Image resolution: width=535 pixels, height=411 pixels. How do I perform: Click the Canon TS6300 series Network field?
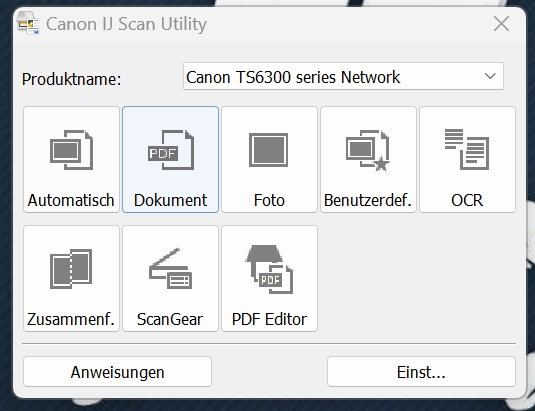click(343, 76)
